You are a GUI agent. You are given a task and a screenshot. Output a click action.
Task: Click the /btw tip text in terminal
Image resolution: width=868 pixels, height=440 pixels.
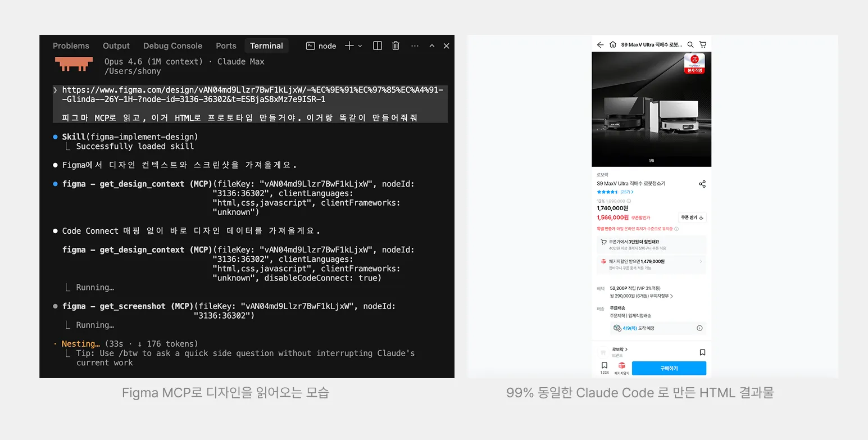[x=246, y=358]
